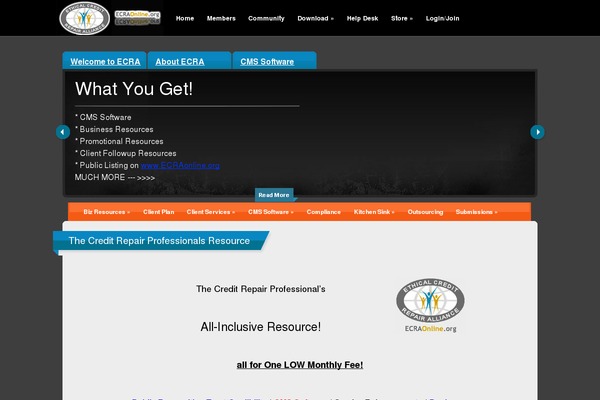Click 'MUCH MORE --- >>>>' text
Image resolution: width=600 pixels, height=400 pixels.
115,178
